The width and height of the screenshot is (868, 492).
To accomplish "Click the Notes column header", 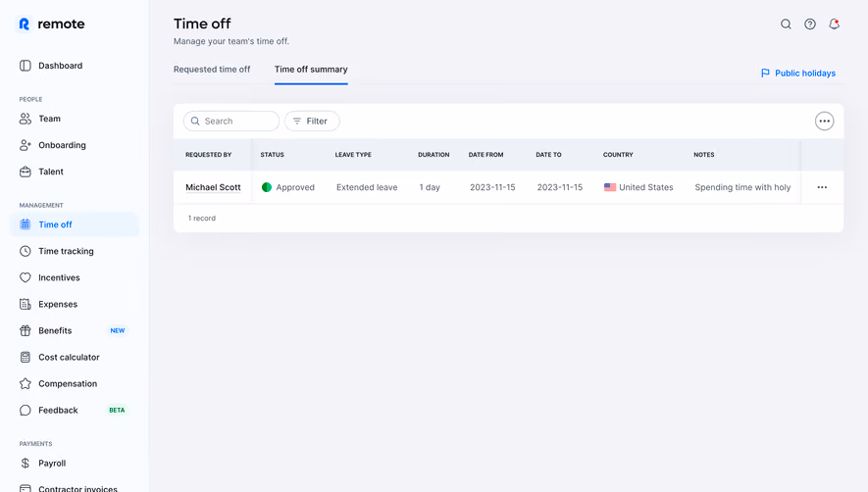I will [x=703, y=155].
